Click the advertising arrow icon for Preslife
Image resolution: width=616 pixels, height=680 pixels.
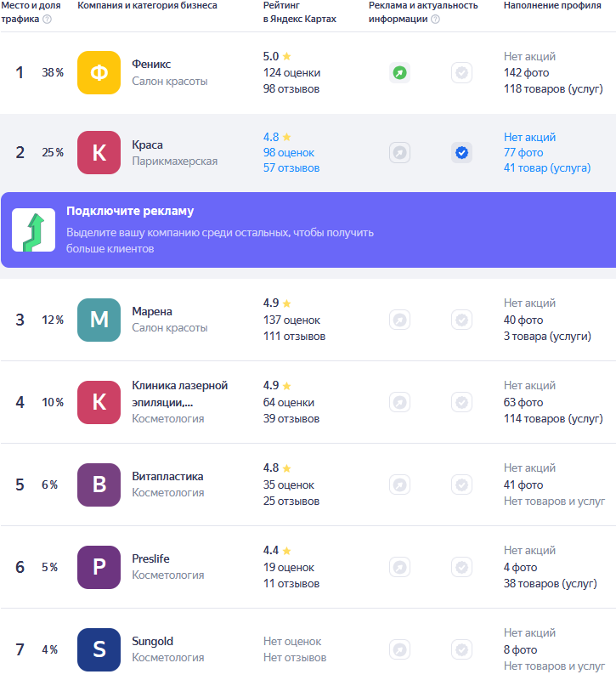pos(399,567)
